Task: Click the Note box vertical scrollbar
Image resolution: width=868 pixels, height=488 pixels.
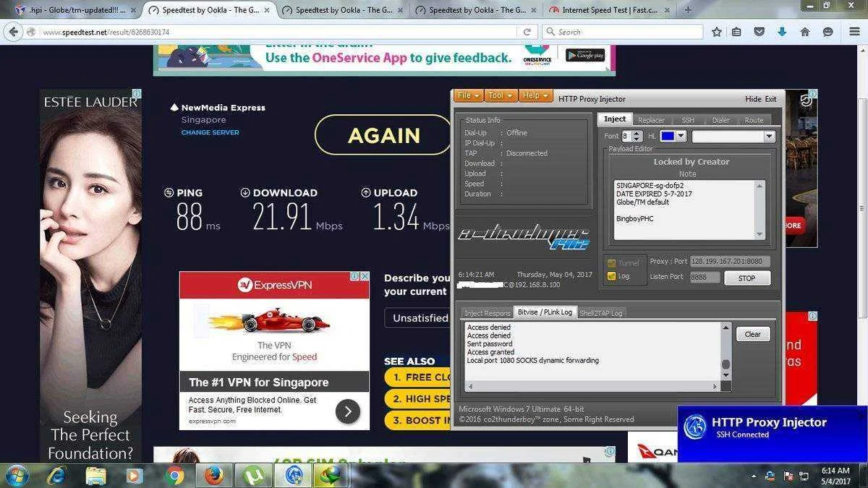Action: [x=759, y=210]
